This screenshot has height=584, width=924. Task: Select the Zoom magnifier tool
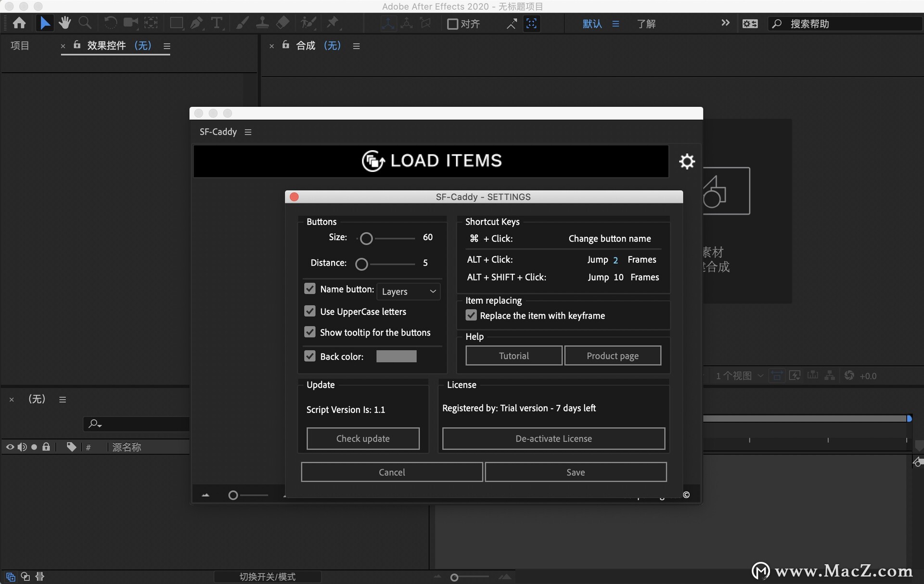pos(85,23)
